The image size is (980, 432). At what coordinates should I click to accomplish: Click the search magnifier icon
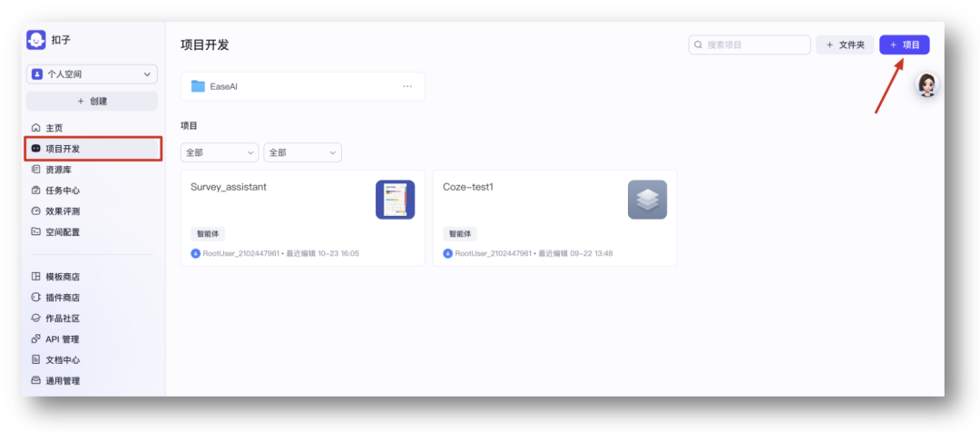pos(698,45)
